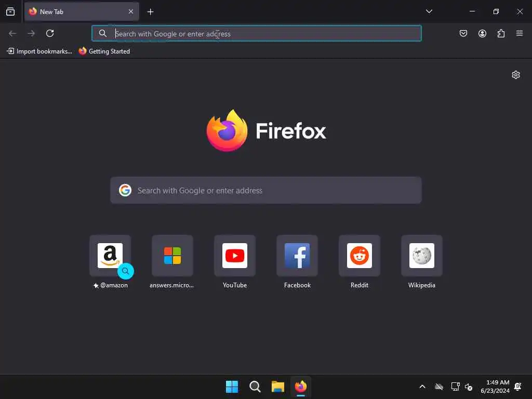Open Windows taskbar search
The height and width of the screenshot is (399, 532).
pyautogui.click(x=255, y=387)
